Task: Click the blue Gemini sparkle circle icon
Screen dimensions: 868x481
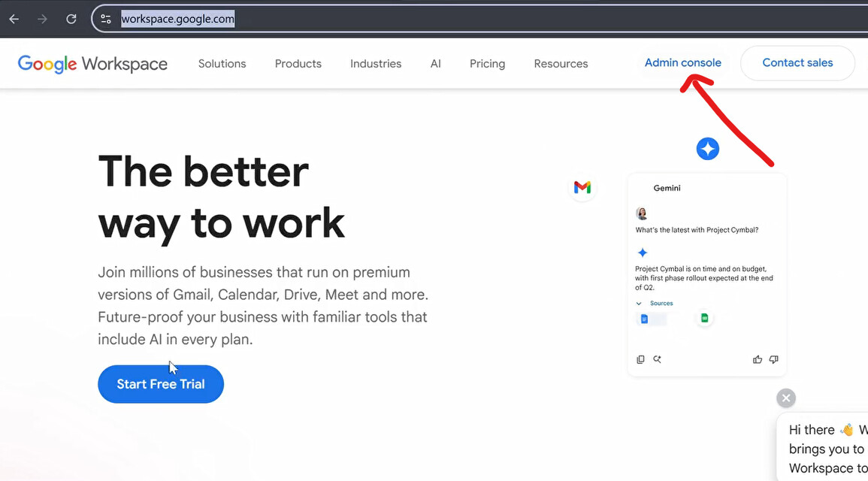Action: 707,149
